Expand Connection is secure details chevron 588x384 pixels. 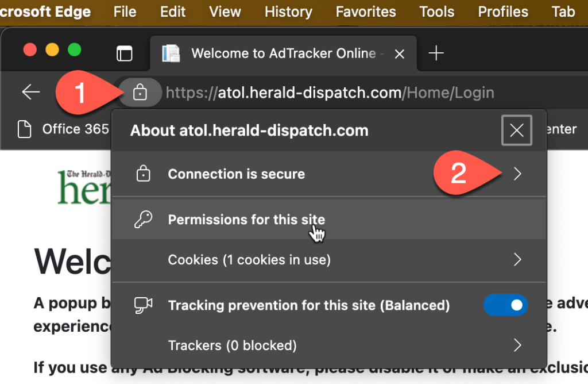point(517,174)
